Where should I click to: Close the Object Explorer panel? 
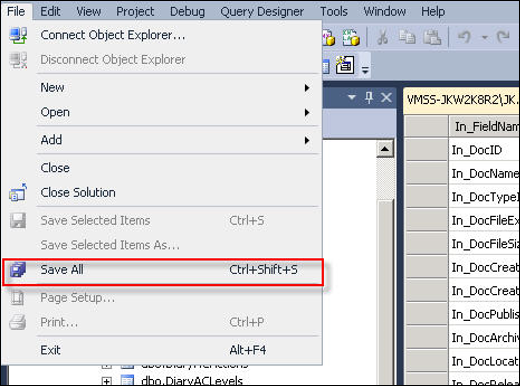[x=386, y=98]
